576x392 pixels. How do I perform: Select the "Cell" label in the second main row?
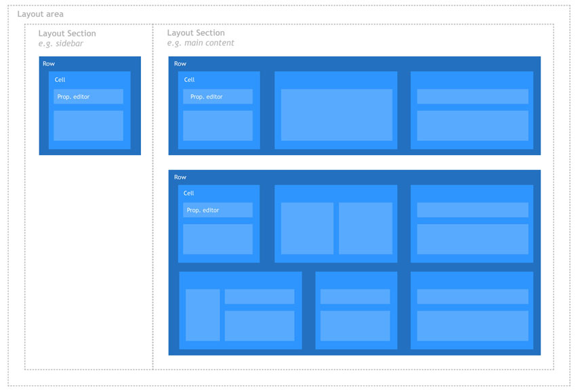[189, 194]
